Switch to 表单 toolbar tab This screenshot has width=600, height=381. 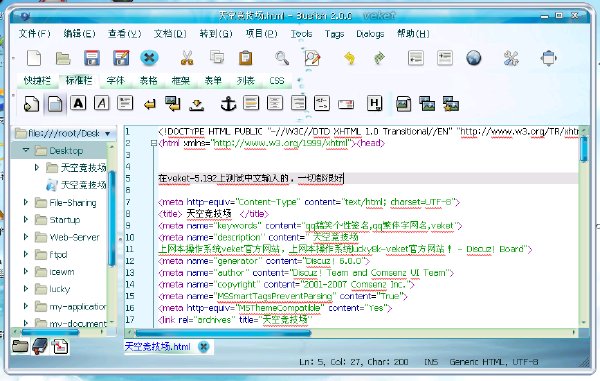point(213,80)
